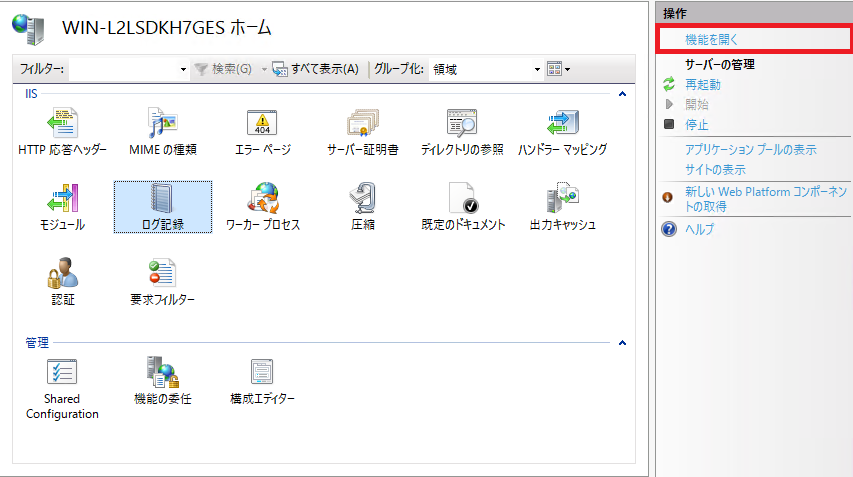Open アプリケーション プールの表示 link
Screen dimensions: 853x477
coord(751,150)
